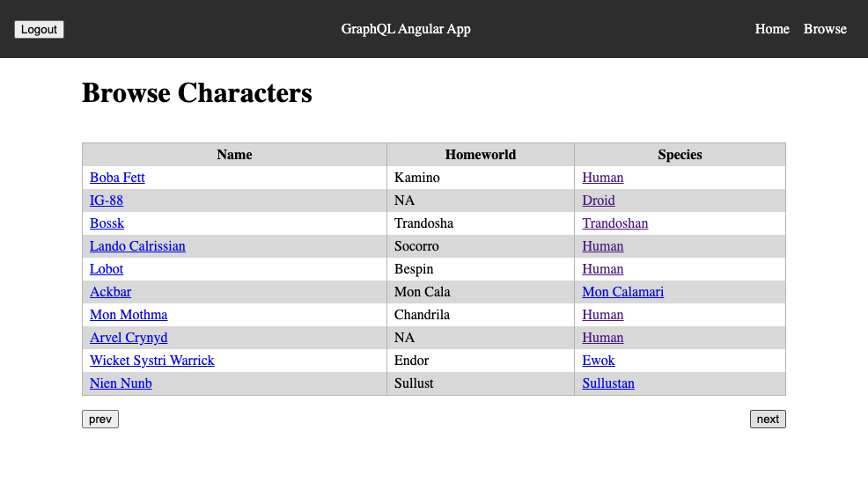The image size is (868, 489).
Task: Select the Bossk character link
Action: (107, 223)
